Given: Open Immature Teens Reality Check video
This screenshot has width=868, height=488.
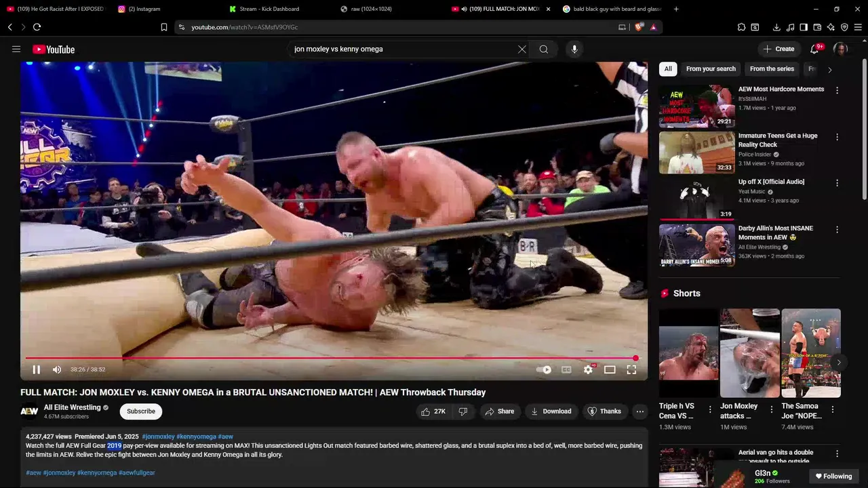Looking at the screenshot, I should click(696, 152).
